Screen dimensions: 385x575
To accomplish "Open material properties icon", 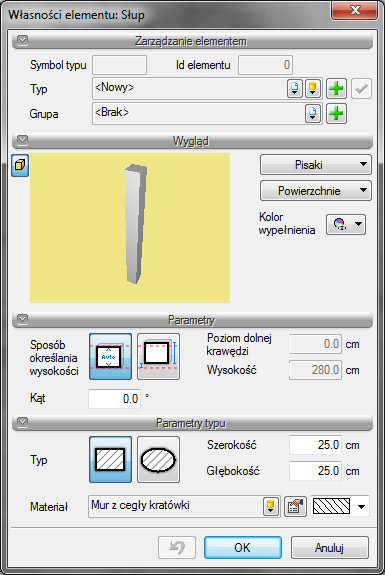I will (296, 506).
